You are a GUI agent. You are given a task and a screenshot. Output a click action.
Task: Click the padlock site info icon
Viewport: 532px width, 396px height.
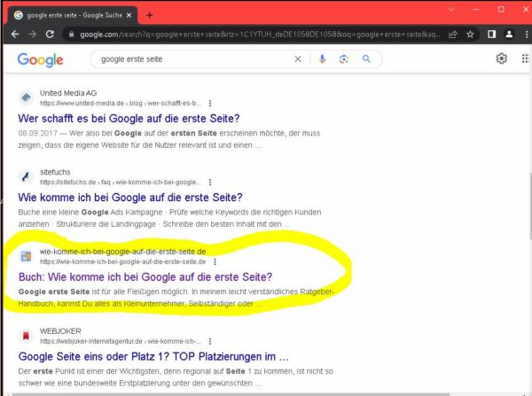[71, 35]
